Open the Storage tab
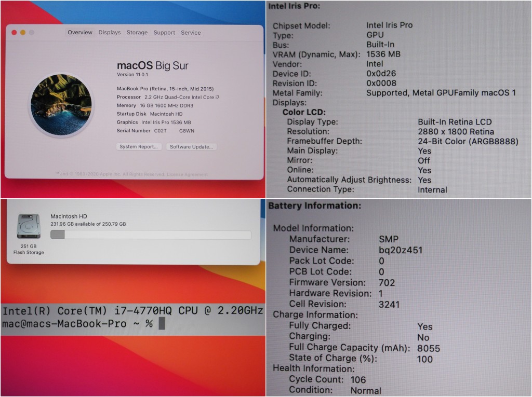The width and height of the screenshot is (532, 397). click(137, 33)
